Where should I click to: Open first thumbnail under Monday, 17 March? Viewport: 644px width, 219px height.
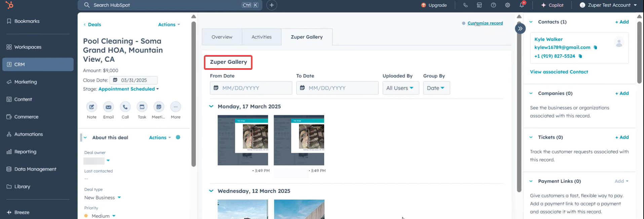click(243, 140)
